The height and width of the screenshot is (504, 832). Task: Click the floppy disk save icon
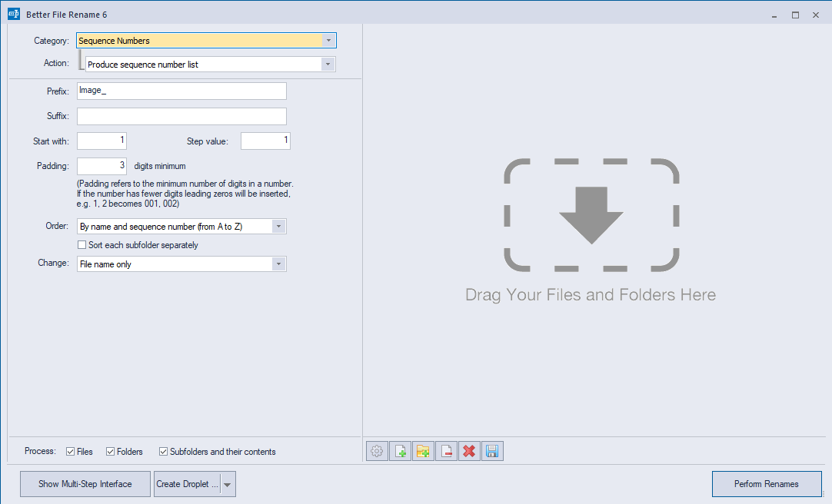492,452
